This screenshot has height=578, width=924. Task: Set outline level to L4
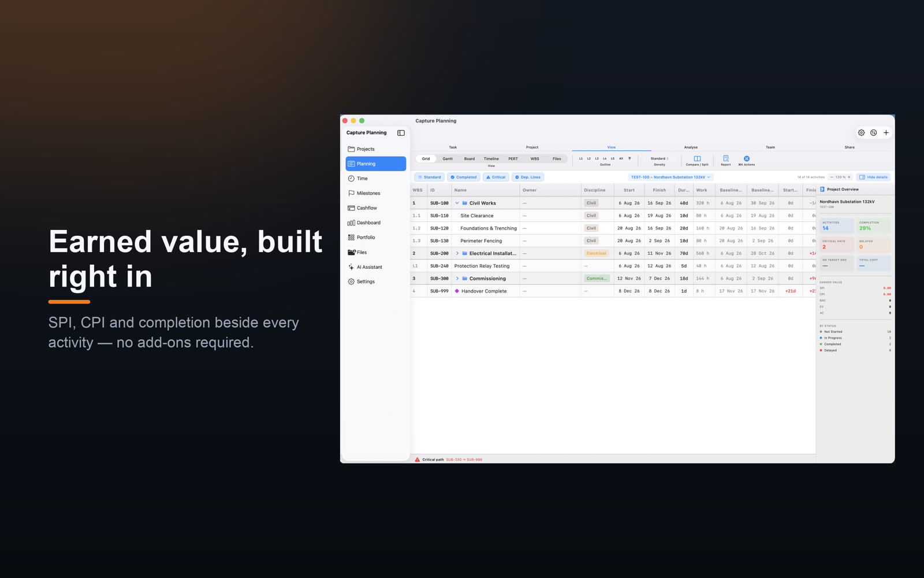pyautogui.click(x=605, y=158)
